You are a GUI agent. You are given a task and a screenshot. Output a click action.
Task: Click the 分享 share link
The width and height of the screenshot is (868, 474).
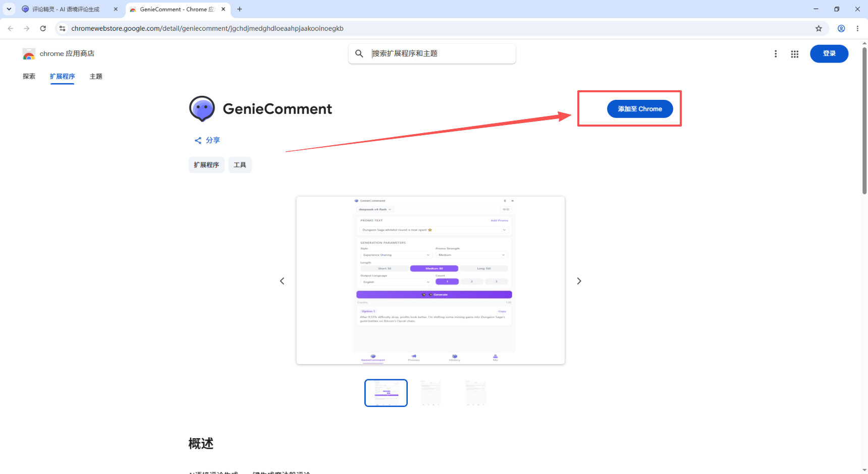207,140
